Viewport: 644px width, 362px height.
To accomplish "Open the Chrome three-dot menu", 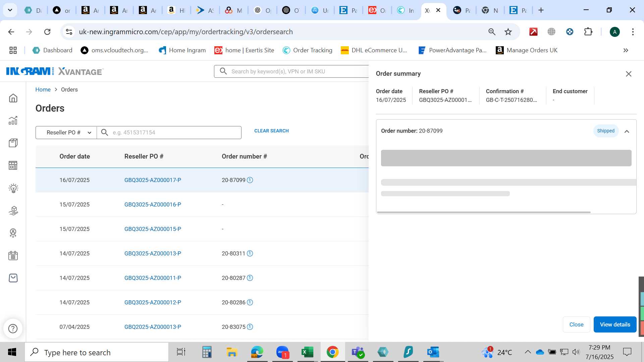I will (633, 32).
